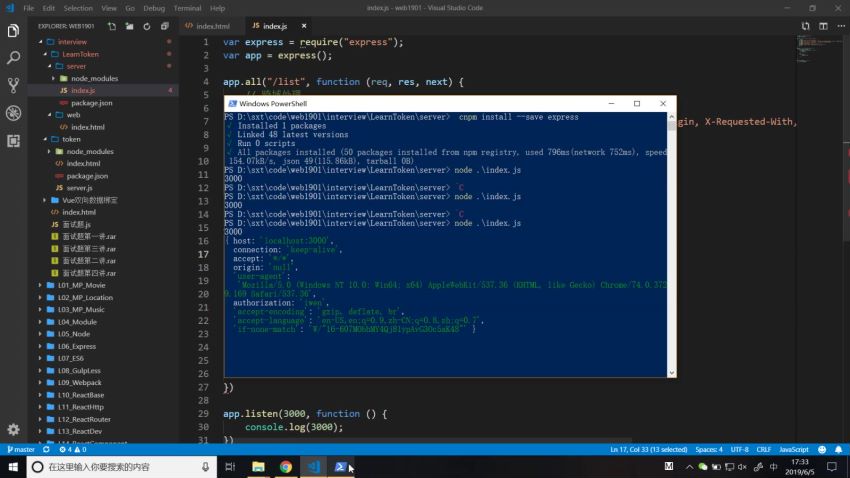Open the Debug view in the activity bar
This screenshot has width=850, height=478.
tap(13, 112)
